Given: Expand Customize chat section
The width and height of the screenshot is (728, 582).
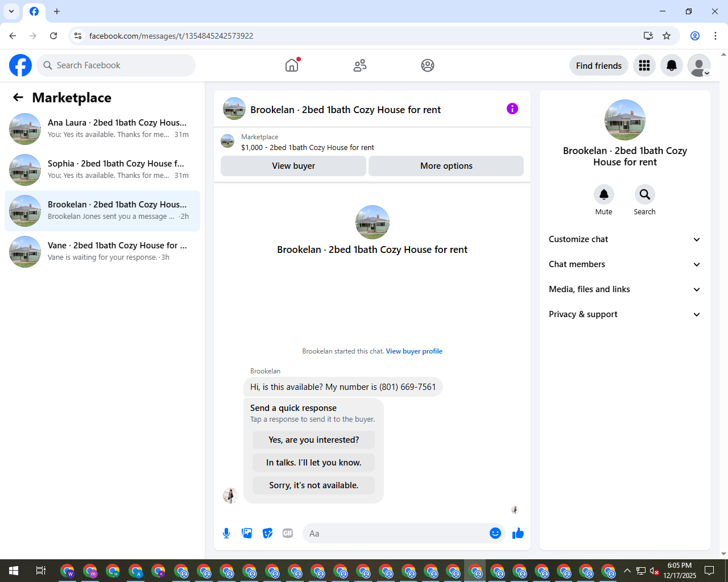Looking at the screenshot, I should pos(624,239).
